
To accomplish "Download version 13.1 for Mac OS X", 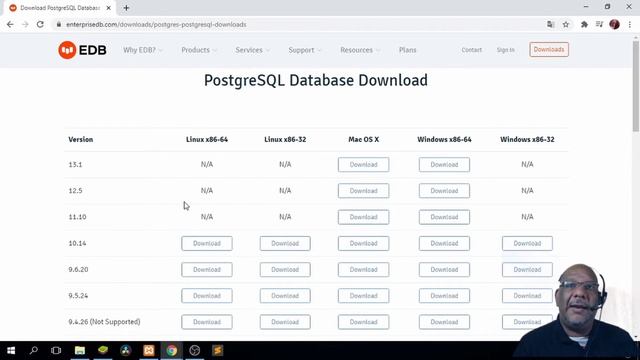I will click(x=363, y=164).
